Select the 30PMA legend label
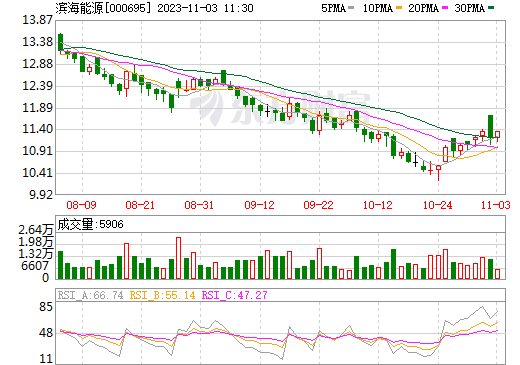Viewport: 520px width, 365px height. (x=469, y=8)
